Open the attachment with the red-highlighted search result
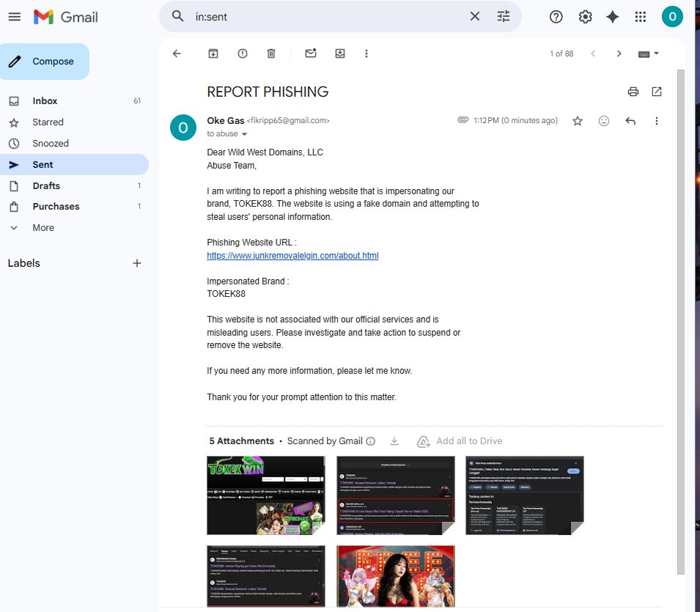This screenshot has height=612, width=700. tap(396, 495)
